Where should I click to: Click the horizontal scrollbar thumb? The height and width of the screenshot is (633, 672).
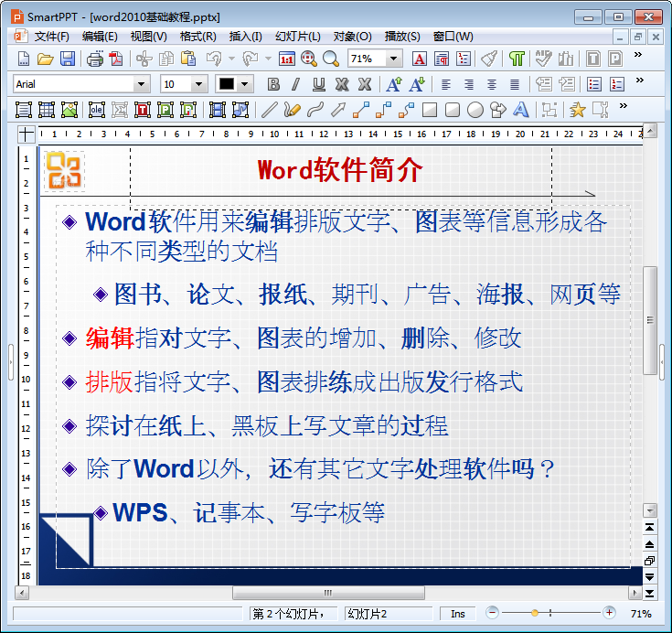328,593
